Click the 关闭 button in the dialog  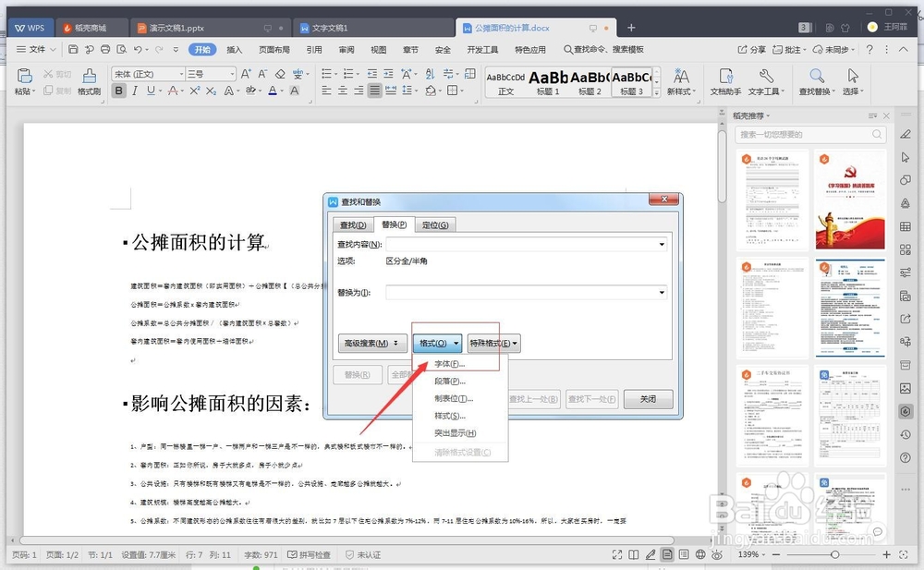(647, 399)
